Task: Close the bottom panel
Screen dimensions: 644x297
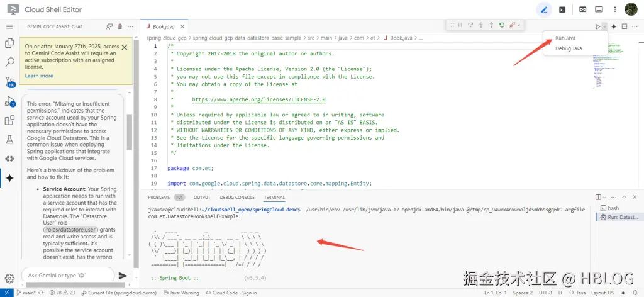Action: [x=635, y=197]
